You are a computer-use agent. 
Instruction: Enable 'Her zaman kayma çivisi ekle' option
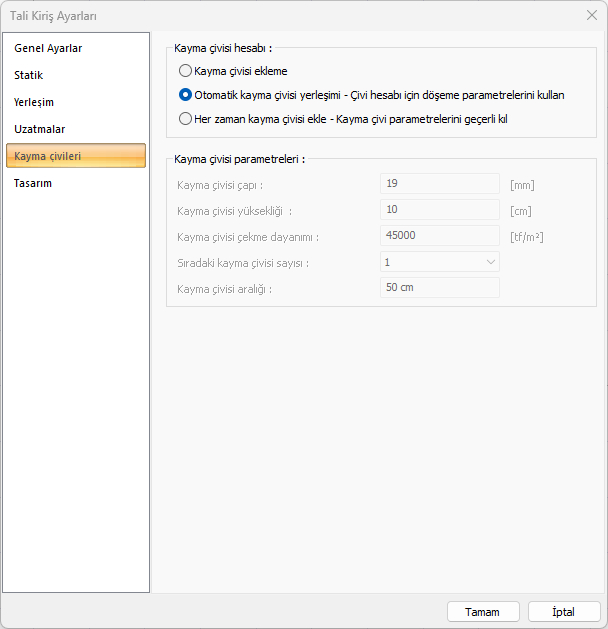(185, 119)
